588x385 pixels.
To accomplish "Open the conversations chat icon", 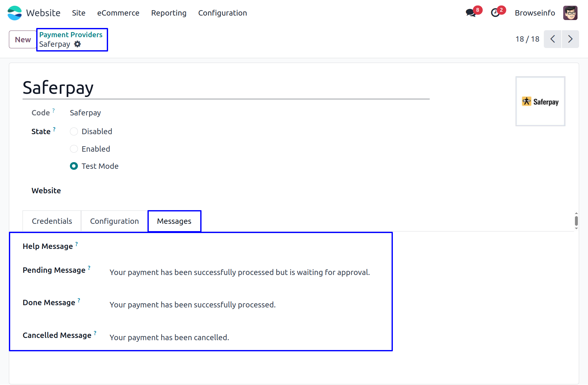I will 471,13.
